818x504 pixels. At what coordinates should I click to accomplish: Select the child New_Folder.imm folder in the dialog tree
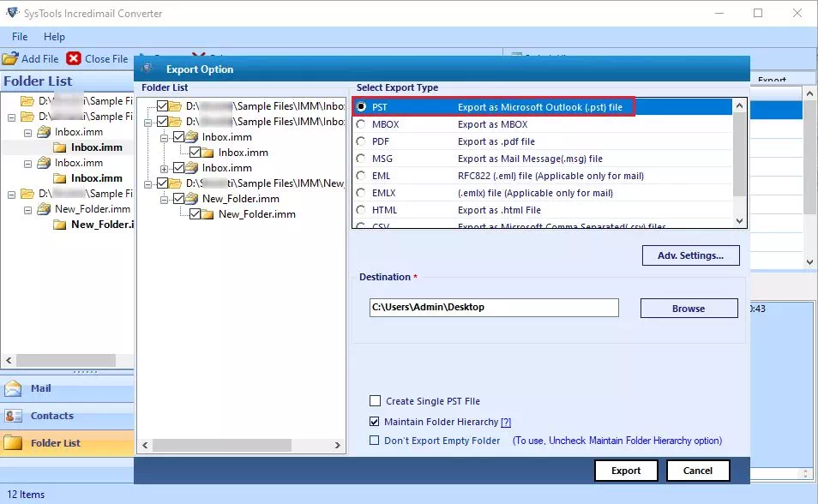(256, 214)
